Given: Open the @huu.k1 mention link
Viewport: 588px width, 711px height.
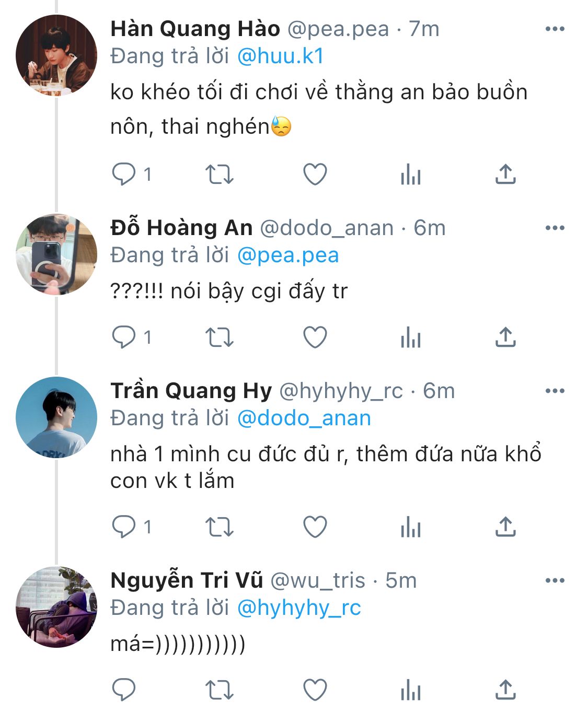Looking at the screenshot, I should pyautogui.click(x=281, y=56).
